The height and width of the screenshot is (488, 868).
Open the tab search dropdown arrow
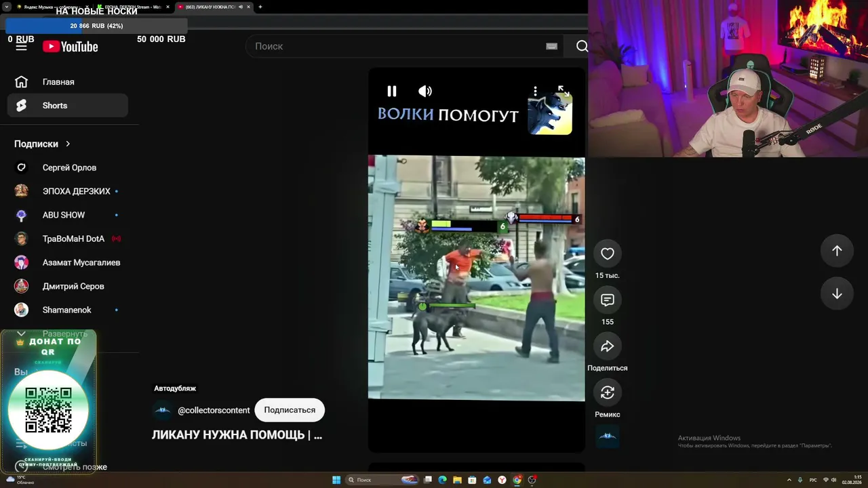[7, 7]
